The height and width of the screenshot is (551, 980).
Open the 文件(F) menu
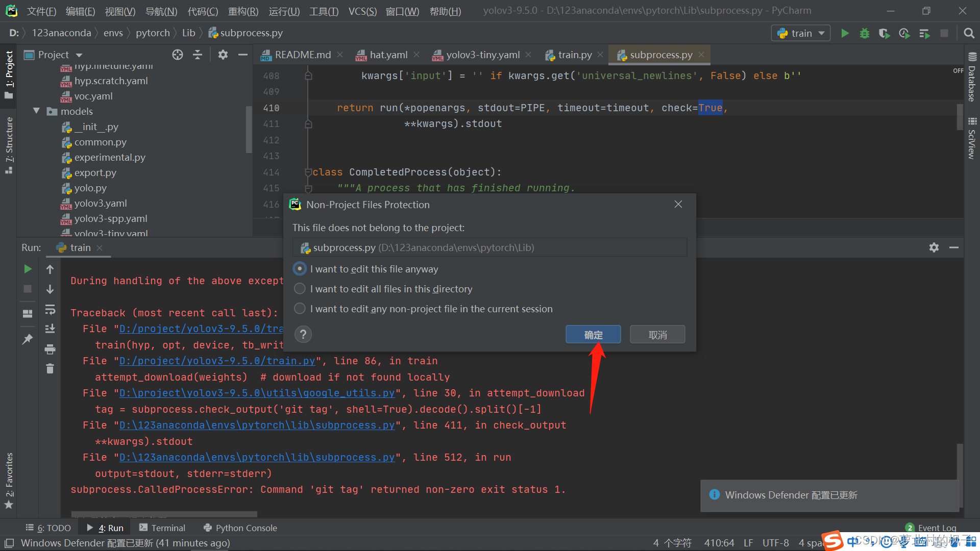[x=41, y=11]
